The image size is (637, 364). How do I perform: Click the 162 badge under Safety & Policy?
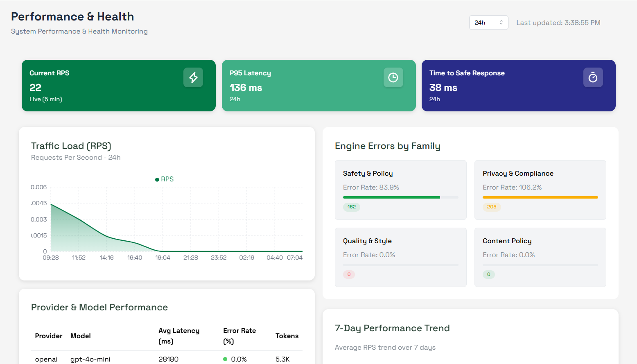(352, 207)
